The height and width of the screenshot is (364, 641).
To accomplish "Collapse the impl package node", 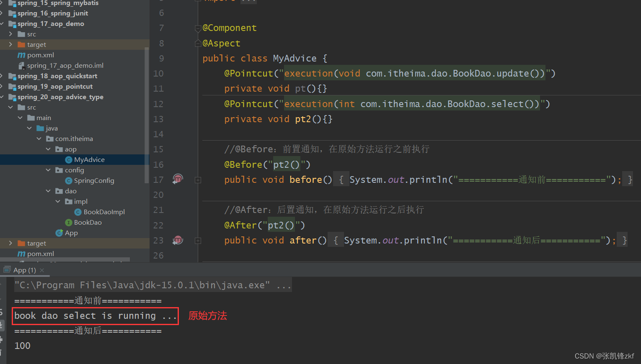I will coord(58,202).
